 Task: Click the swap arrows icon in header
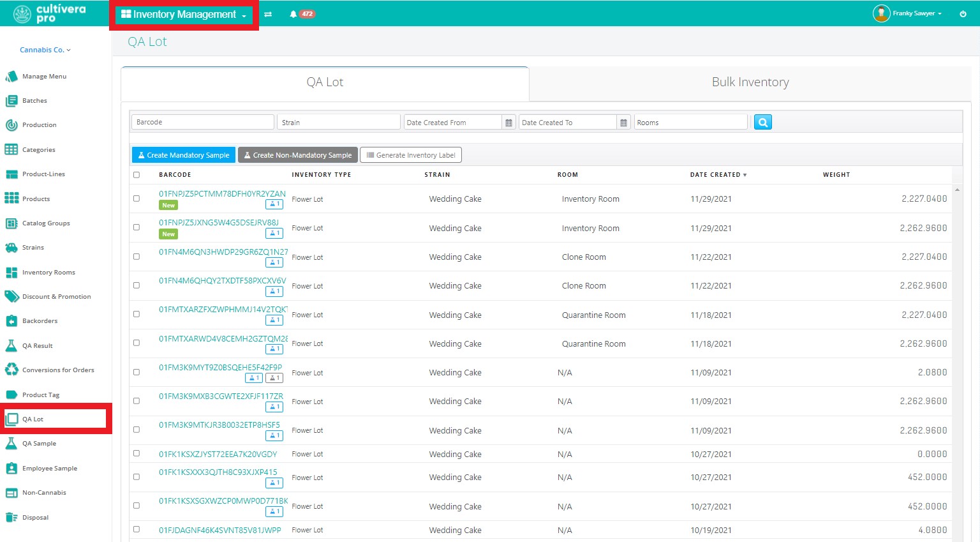pos(268,14)
